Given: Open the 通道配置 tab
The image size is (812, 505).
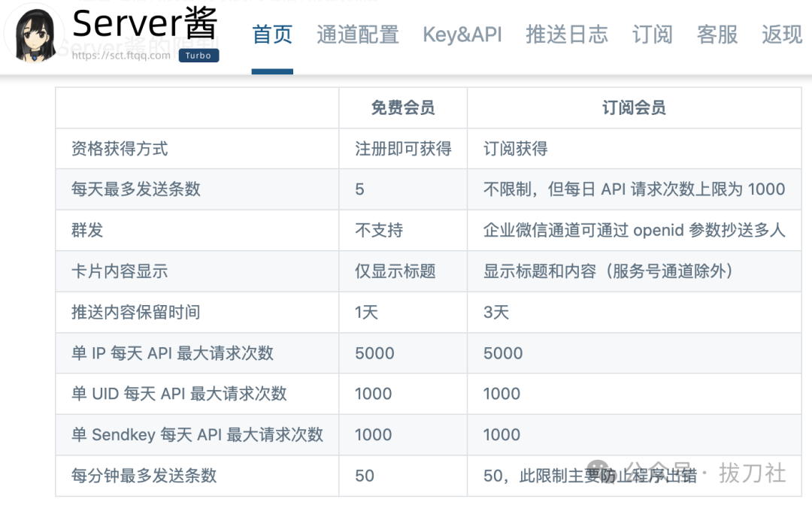Looking at the screenshot, I should point(358,35).
